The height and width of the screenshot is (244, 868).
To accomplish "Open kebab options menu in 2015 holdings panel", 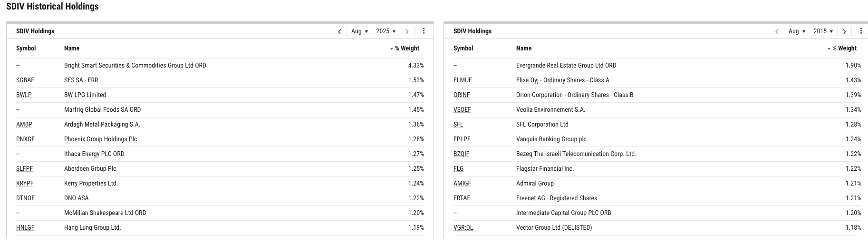I will [861, 31].
